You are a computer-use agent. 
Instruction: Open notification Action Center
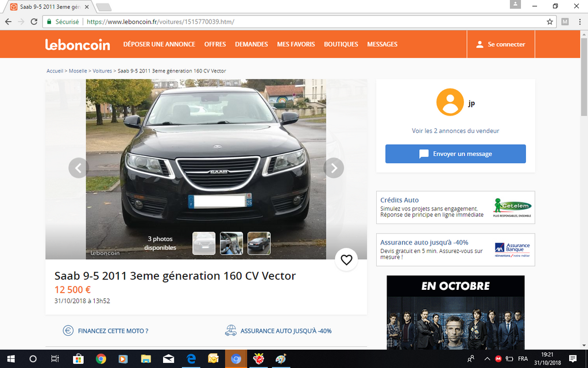pyautogui.click(x=572, y=359)
